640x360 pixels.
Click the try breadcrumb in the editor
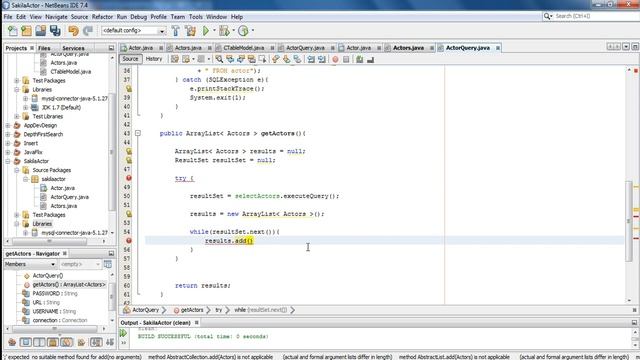pos(219,310)
